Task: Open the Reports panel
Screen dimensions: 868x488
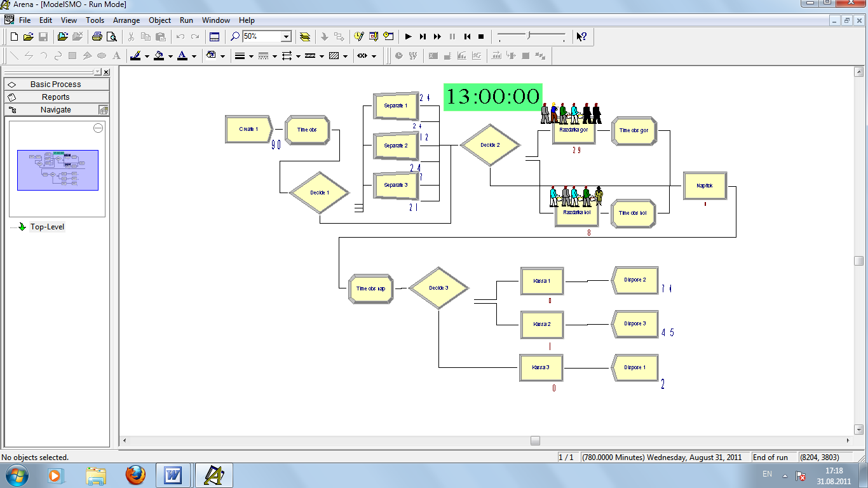Action: tap(57, 97)
